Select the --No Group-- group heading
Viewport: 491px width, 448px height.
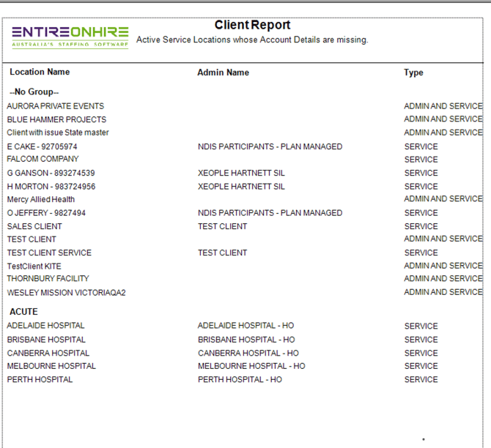click(34, 92)
